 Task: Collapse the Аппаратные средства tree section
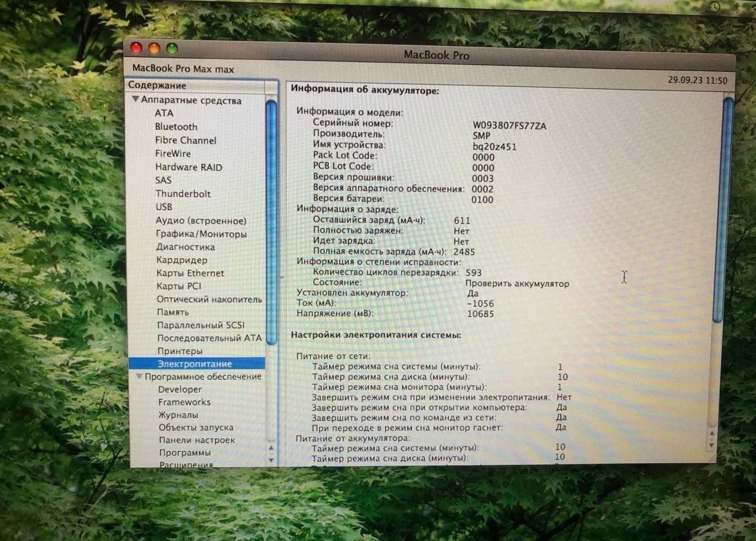click(x=135, y=100)
